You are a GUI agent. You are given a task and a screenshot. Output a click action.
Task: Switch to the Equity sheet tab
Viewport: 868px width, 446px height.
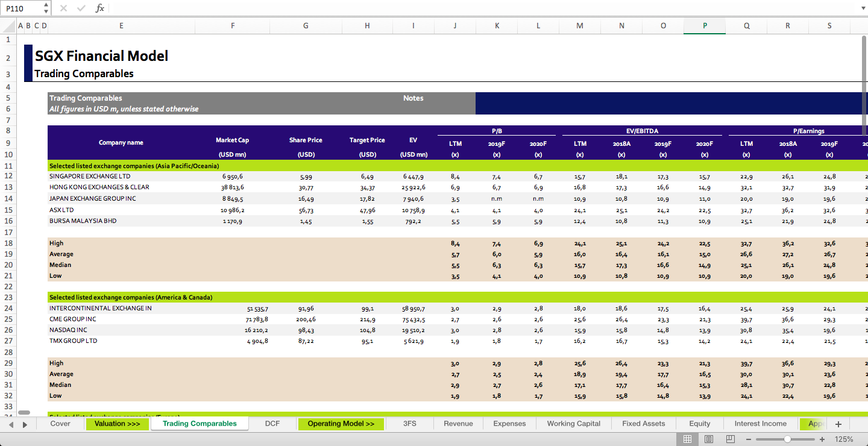[x=700, y=424]
